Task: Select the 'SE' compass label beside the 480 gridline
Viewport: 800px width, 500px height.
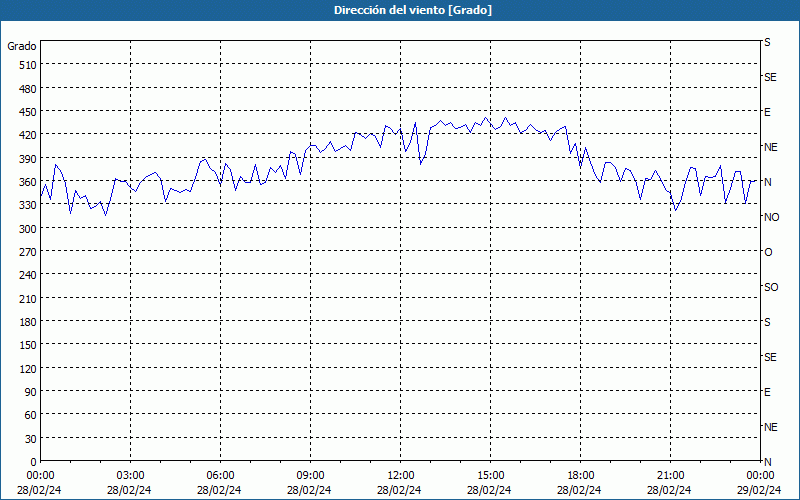Action: tap(770, 77)
